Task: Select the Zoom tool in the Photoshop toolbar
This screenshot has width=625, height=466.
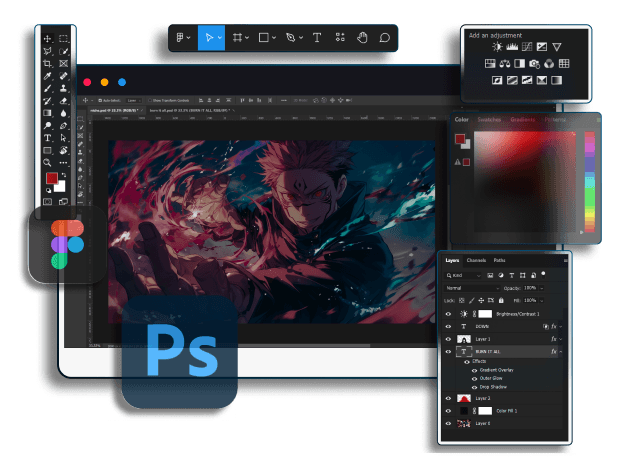Action: tap(47, 162)
